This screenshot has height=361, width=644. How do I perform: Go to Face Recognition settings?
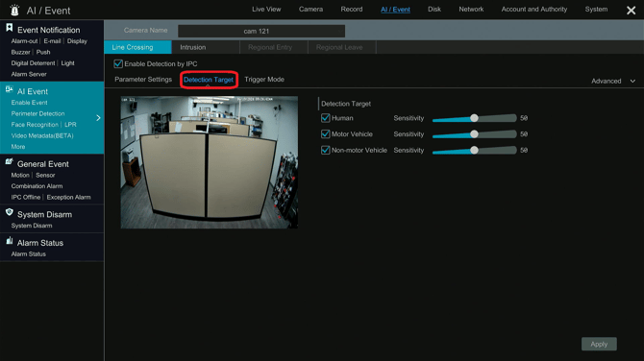(x=35, y=125)
